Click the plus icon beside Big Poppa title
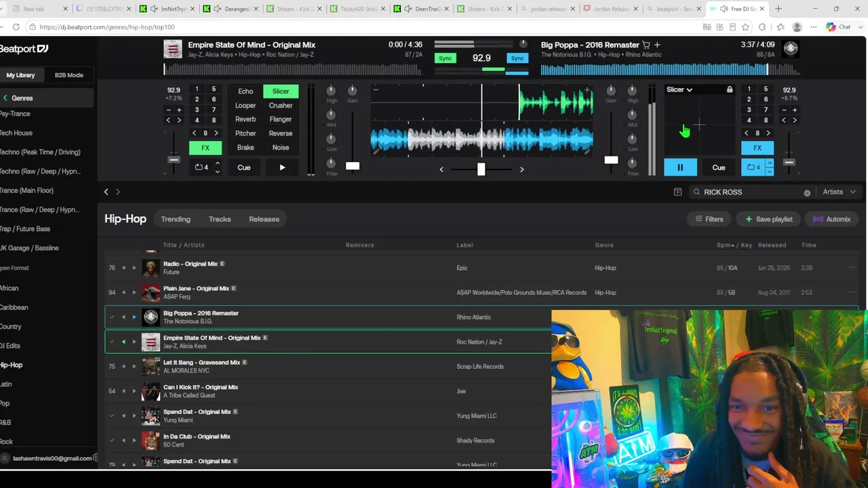The height and width of the screenshot is (488, 868). click(x=657, y=45)
